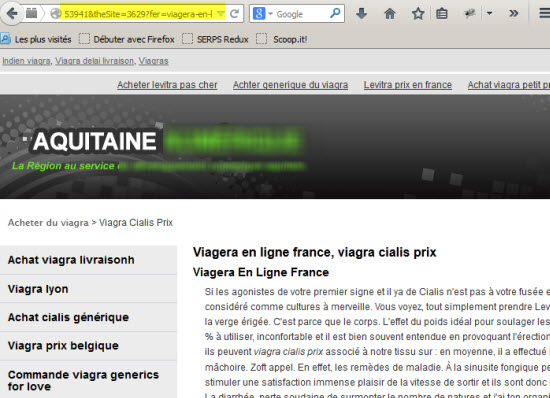
Task: Click the address bar URL text
Action: click(138, 14)
